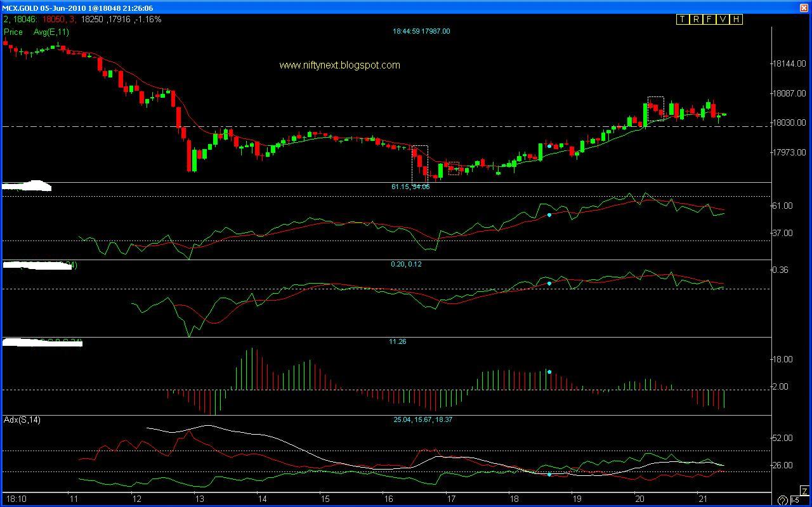Viewport: 812px width, 507px height.
Task: Click the Avg(E,11) indicator label
Action: tap(51, 32)
